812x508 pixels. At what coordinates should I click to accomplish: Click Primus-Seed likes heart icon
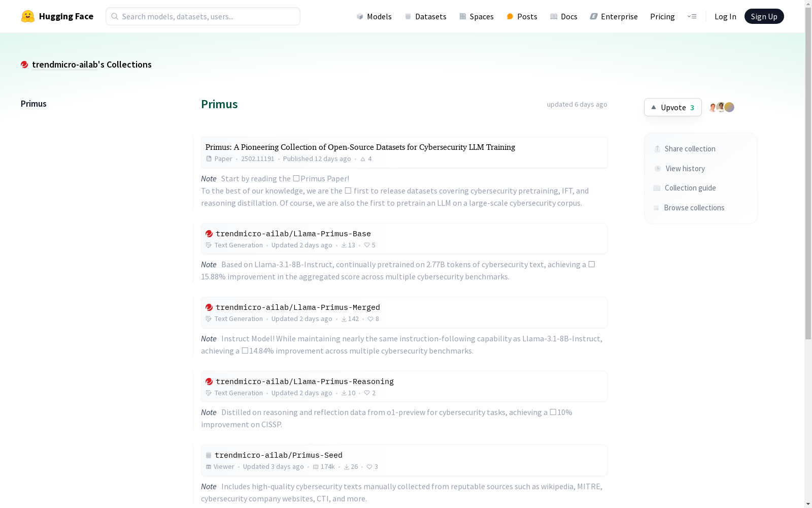(x=369, y=467)
